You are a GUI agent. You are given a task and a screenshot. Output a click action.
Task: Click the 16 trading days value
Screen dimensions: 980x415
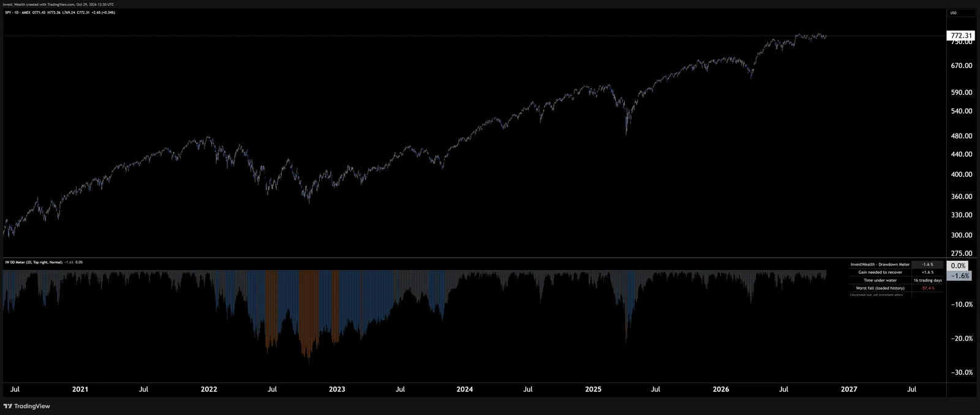point(927,280)
